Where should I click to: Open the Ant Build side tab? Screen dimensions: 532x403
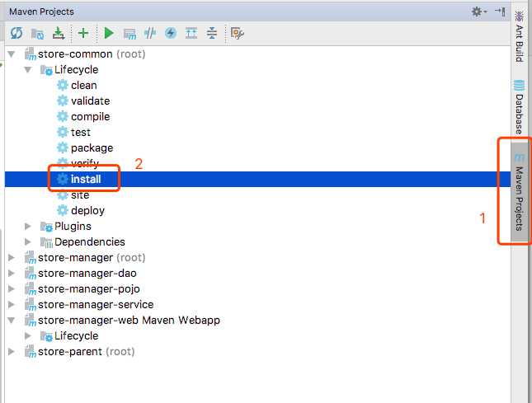519,36
